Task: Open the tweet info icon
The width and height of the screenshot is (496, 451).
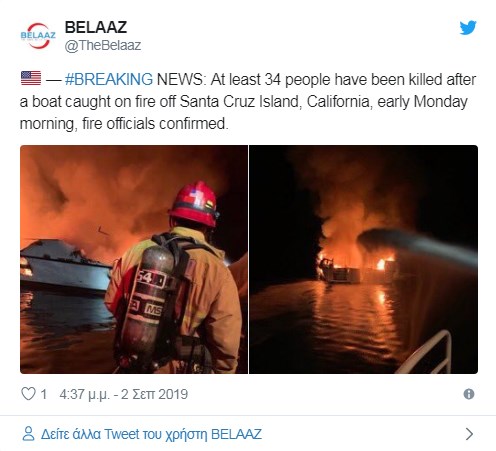Action: coord(469,394)
